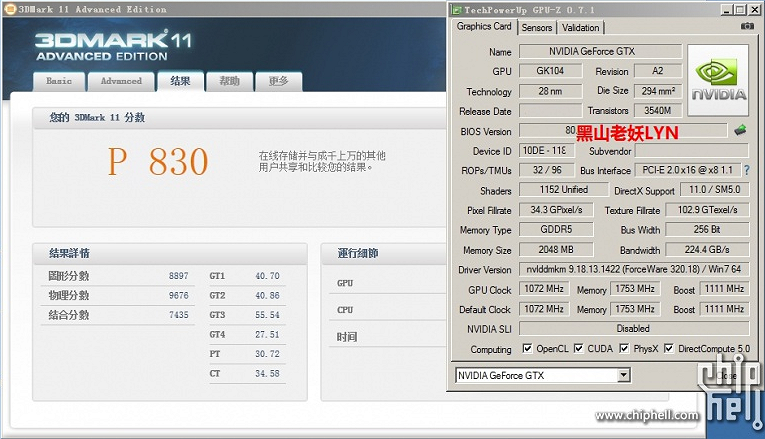Select the Basic tab in 3DMark
Screen dimensions: 765x439
coord(59,81)
